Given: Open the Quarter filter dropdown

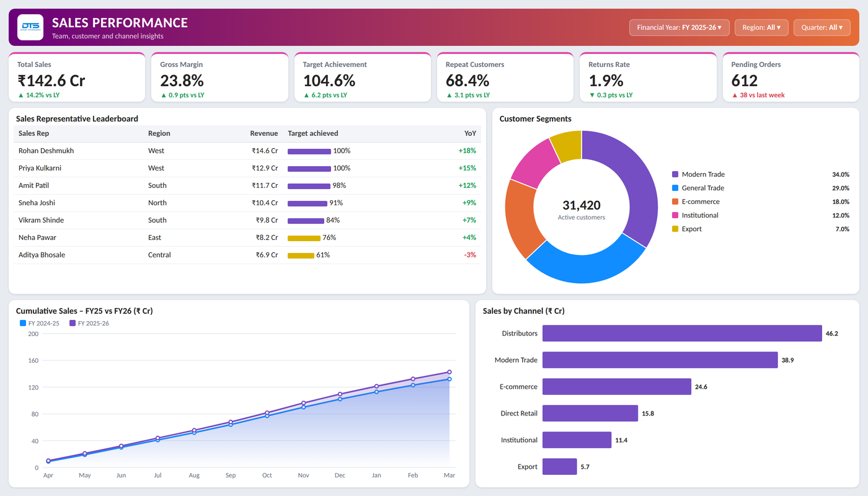Looking at the screenshot, I should 822,27.
